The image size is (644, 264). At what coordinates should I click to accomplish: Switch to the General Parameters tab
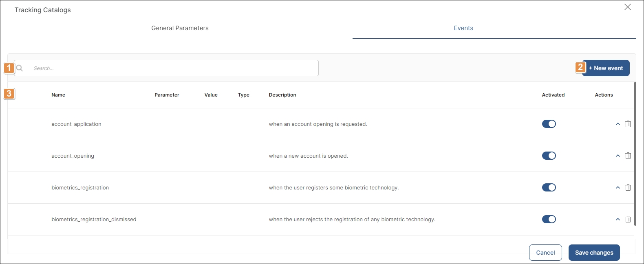(x=180, y=28)
